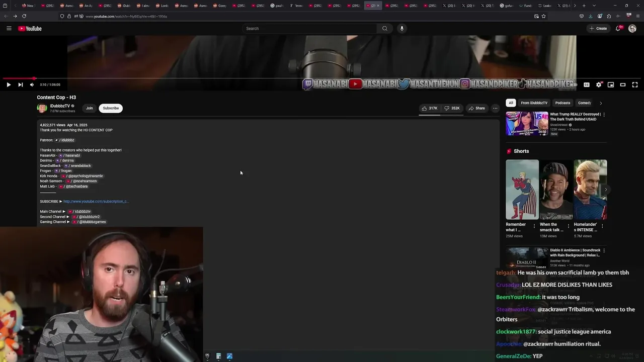The height and width of the screenshot is (362, 644).
Task: Mute the video volume speaker
Action: 32,85
